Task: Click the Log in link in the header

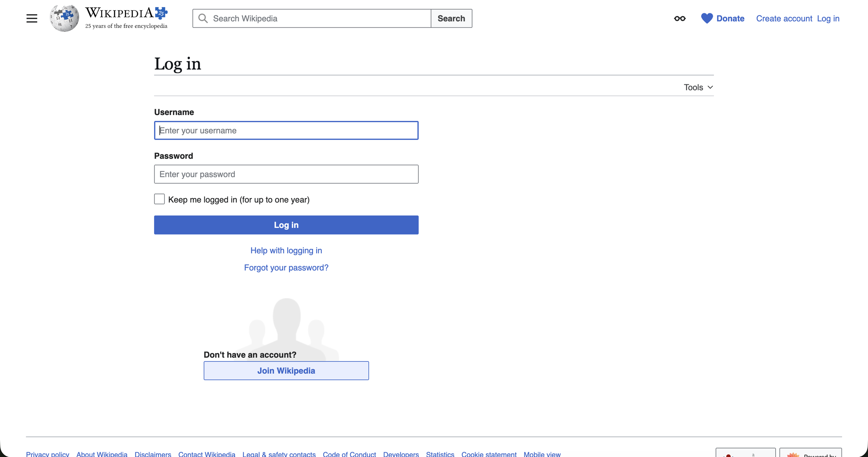Action: pos(828,18)
